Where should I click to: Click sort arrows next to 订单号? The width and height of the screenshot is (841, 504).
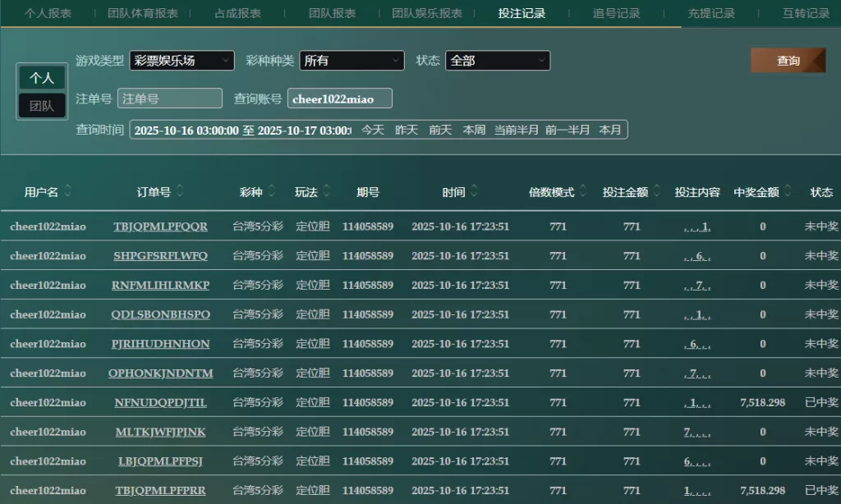tap(180, 191)
